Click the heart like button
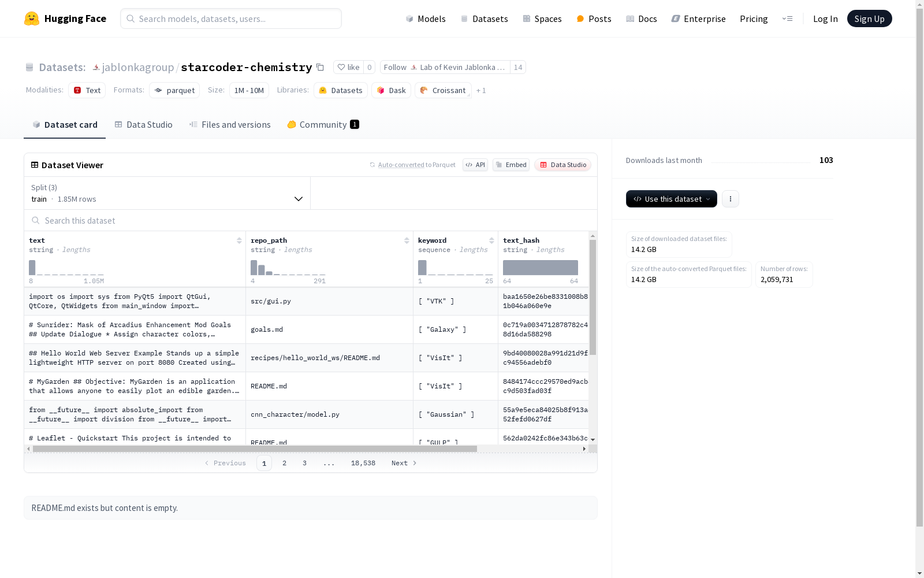 348,67
